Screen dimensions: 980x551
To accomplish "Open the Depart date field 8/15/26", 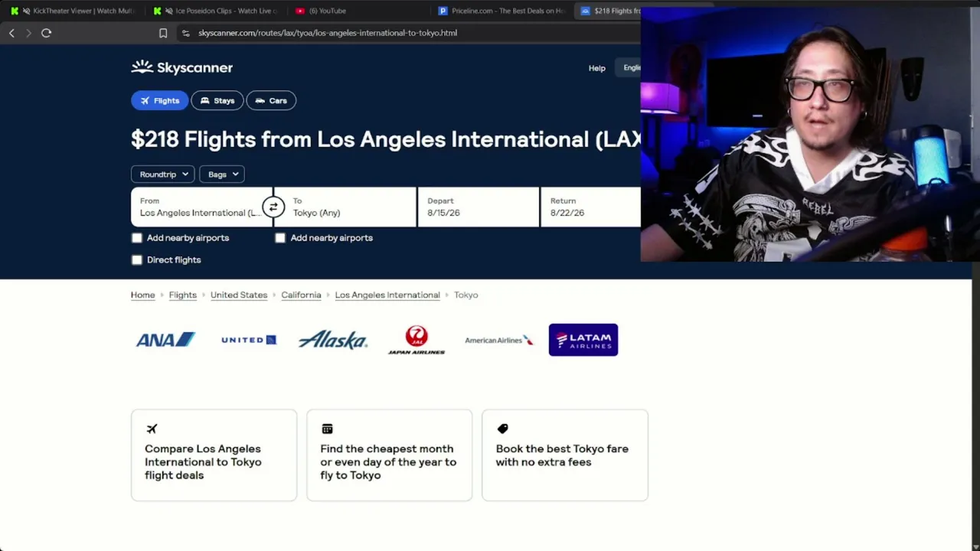I will coord(479,207).
